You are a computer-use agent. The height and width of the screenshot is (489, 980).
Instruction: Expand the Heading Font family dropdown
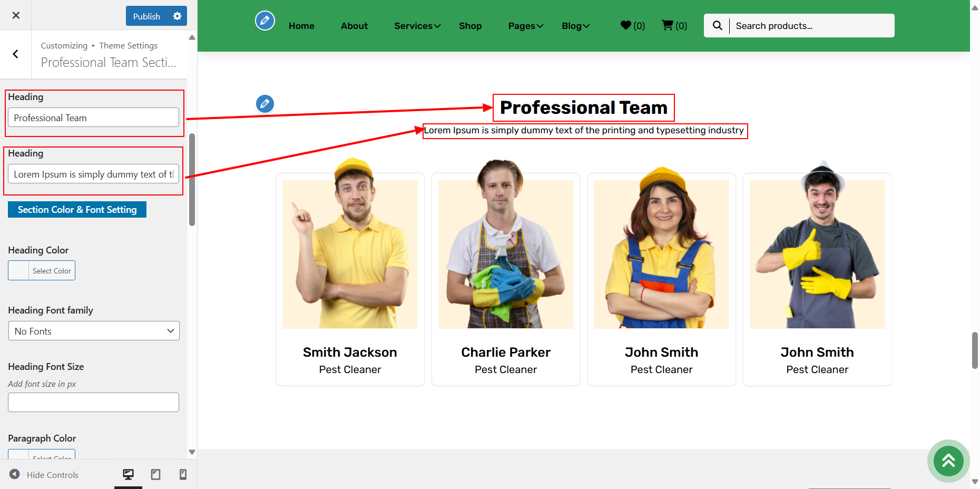94,331
